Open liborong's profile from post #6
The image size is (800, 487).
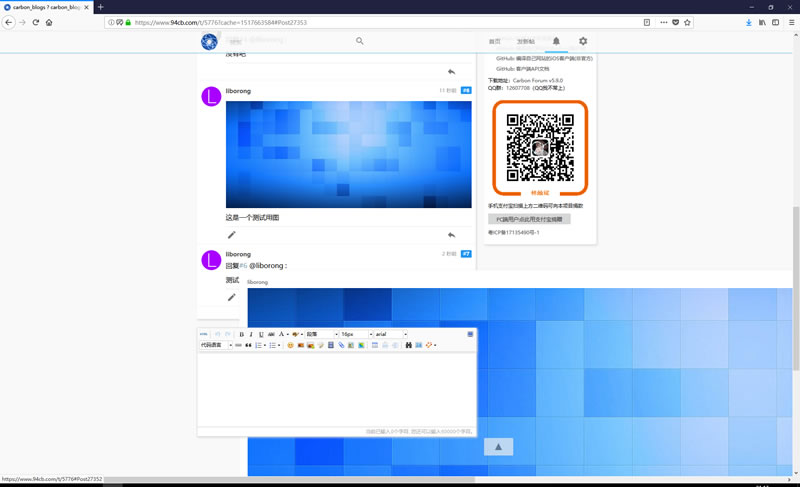point(238,91)
